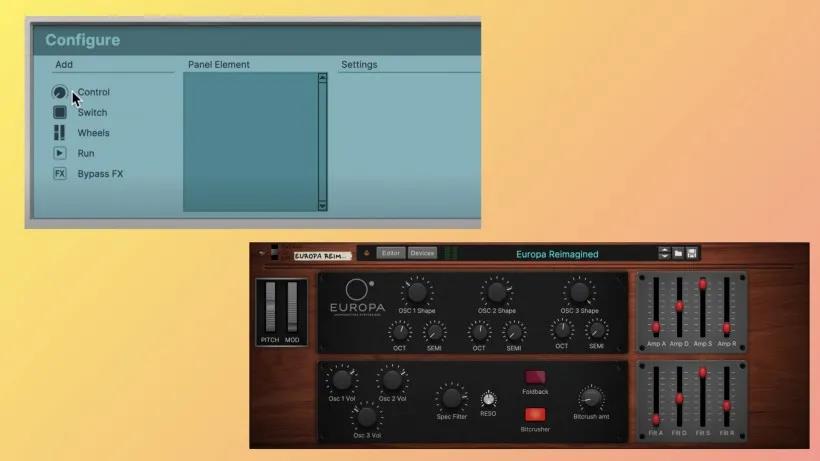Click the small RESO knob
This screenshot has width=820, height=461.
coord(488,399)
